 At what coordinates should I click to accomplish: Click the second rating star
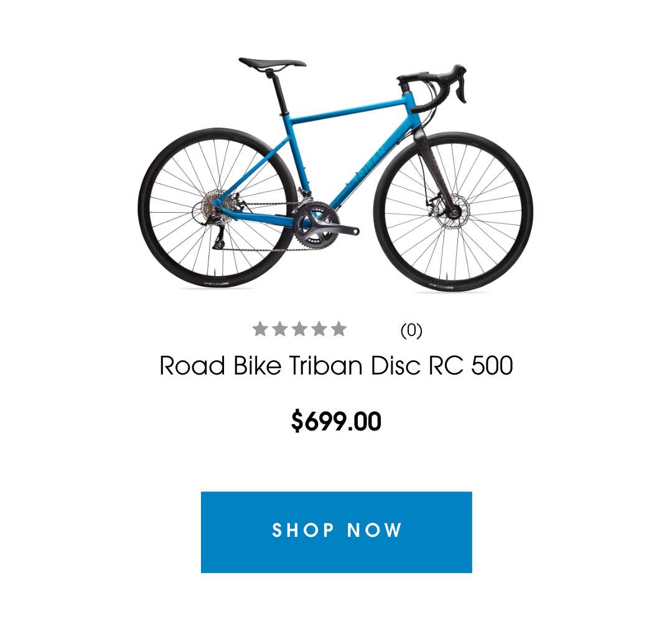click(x=279, y=329)
